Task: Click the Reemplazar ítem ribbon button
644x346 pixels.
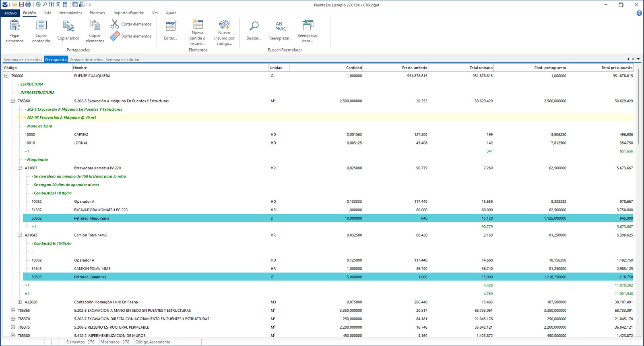Action: point(308,31)
